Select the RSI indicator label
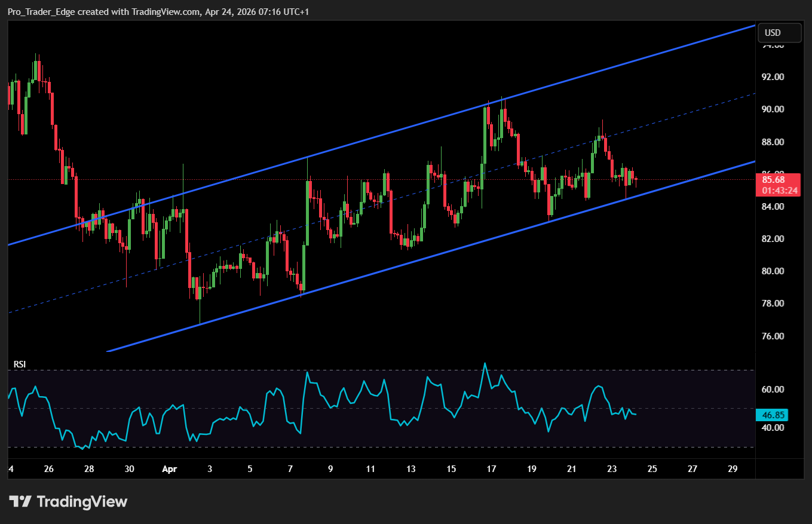The width and height of the screenshot is (812, 524). tap(20, 364)
